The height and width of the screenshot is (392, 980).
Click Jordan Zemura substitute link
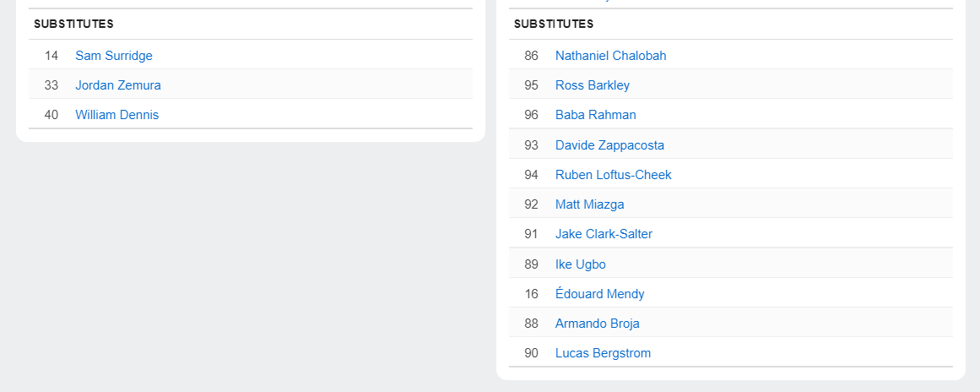[x=118, y=85]
